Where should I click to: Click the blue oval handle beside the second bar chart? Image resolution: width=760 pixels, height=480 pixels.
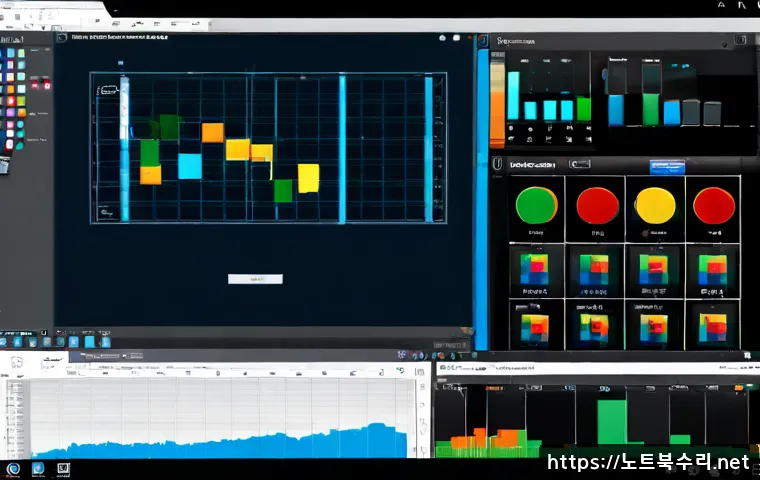(x=604, y=74)
